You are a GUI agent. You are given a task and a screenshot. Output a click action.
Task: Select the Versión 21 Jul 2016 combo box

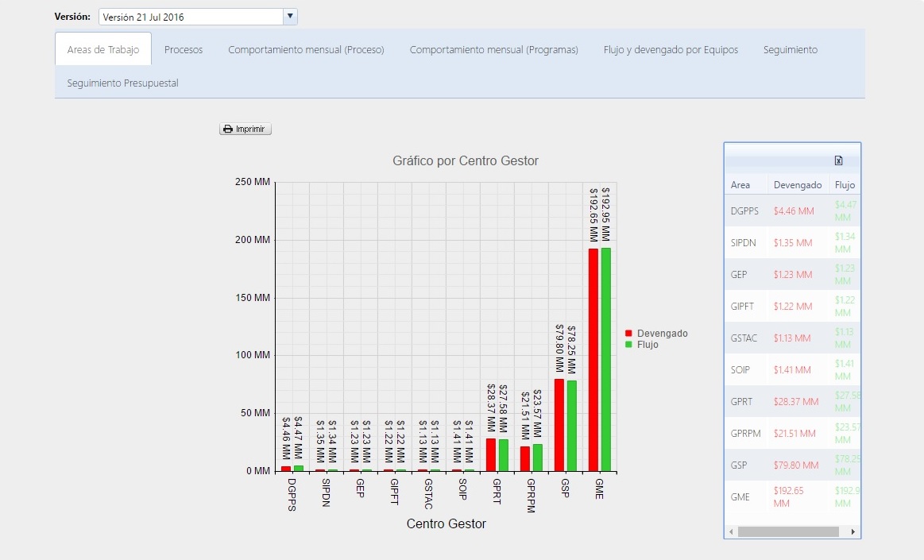pos(198,17)
